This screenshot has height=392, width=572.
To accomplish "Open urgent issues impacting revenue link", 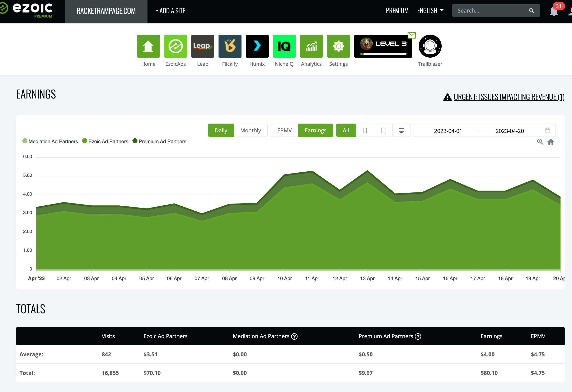I will 509,97.
